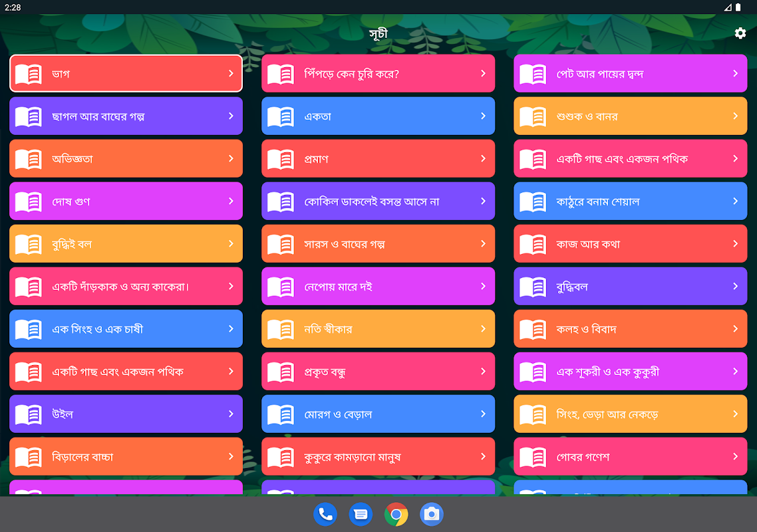This screenshot has width=757, height=532.
Task: Tap the book icon beside পিঁপড়ে কেন চুরি করে?
Action: coord(281,74)
